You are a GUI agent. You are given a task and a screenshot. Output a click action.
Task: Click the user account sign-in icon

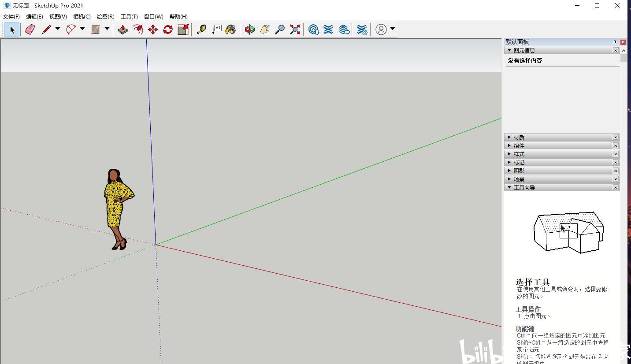coord(381,30)
